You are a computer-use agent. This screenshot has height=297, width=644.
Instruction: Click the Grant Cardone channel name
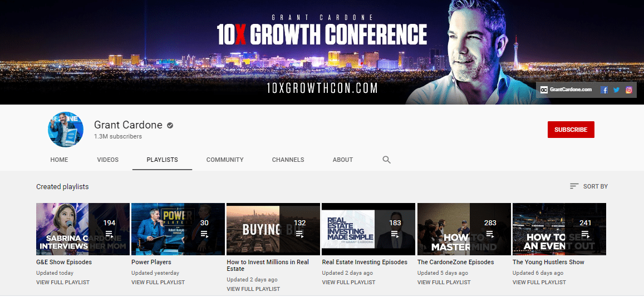[128, 125]
